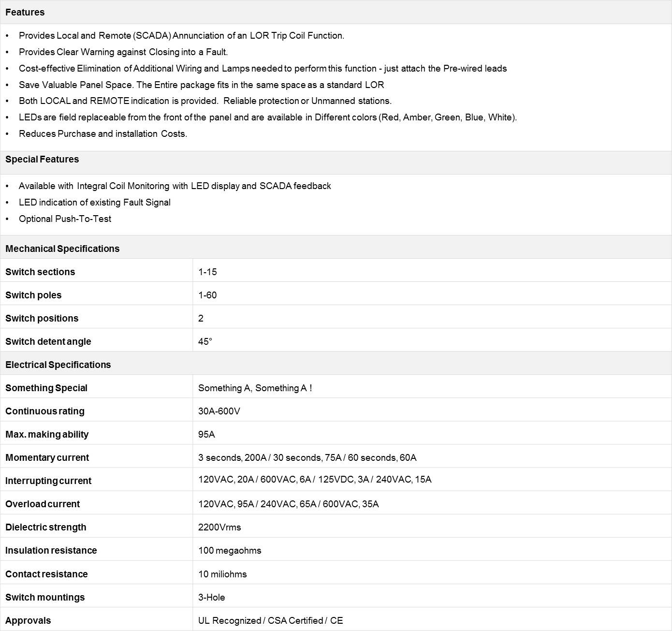This screenshot has width=672, height=631.
Task: Click the Something Special row label
Action: tap(46, 388)
